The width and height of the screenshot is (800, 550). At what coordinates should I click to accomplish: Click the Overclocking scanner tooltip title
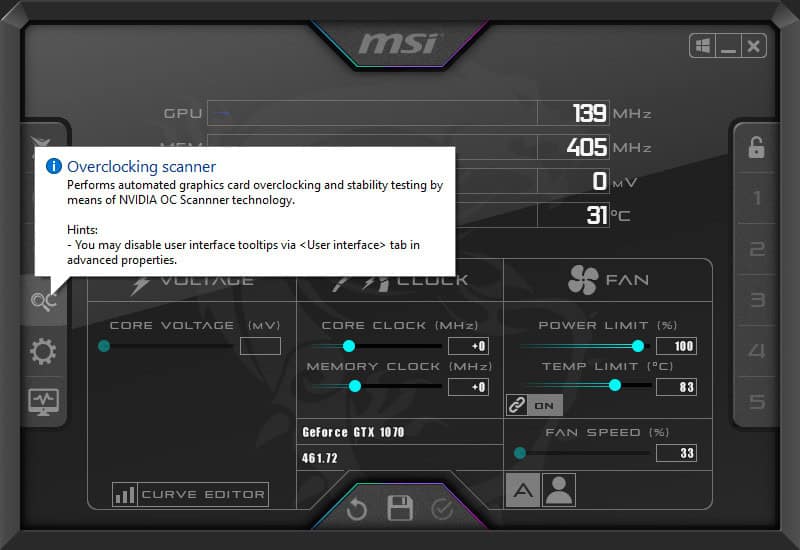(x=141, y=166)
